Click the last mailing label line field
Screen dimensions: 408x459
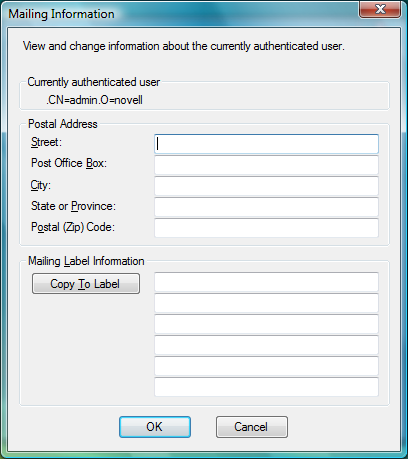click(266, 387)
